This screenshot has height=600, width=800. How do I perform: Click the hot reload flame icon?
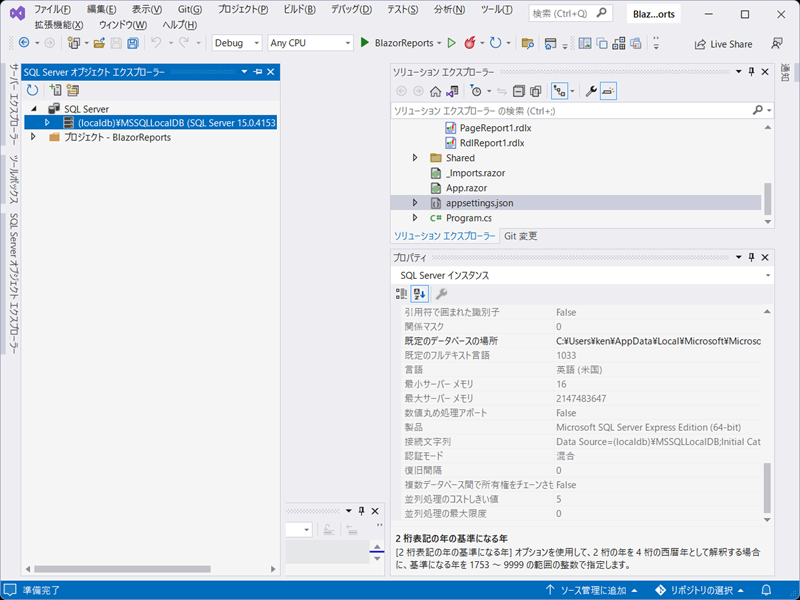click(469, 43)
